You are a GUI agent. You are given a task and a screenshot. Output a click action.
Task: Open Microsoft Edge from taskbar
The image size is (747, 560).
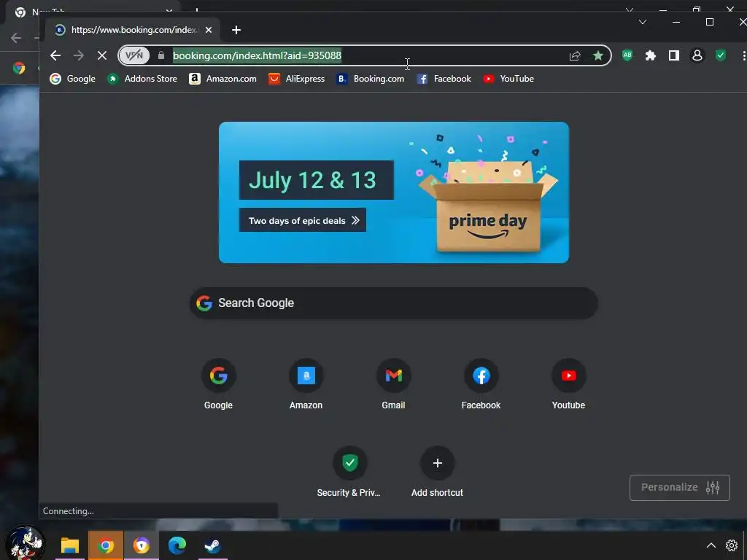(x=177, y=545)
